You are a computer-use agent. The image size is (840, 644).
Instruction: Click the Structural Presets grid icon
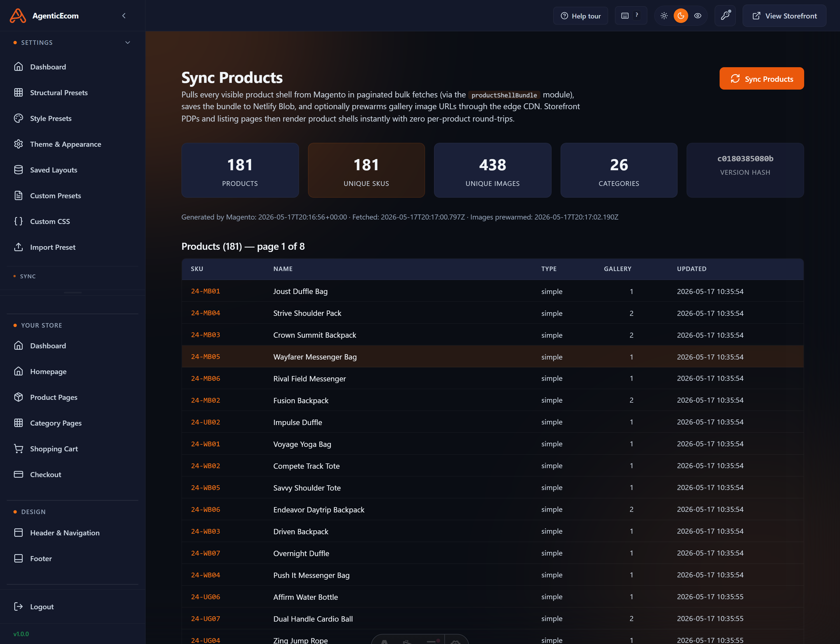(x=18, y=92)
